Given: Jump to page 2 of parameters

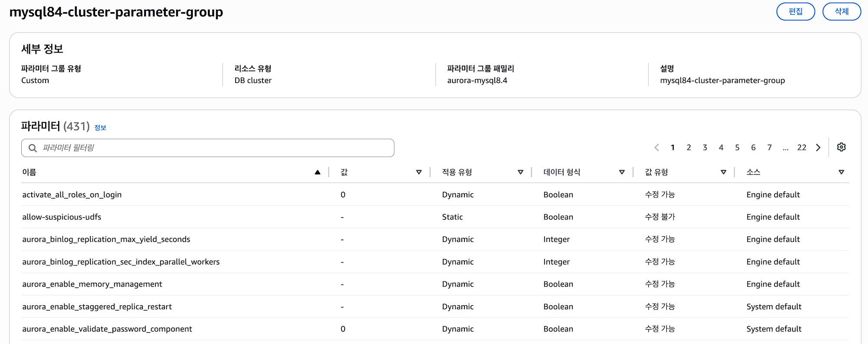Looking at the screenshot, I should pos(689,148).
